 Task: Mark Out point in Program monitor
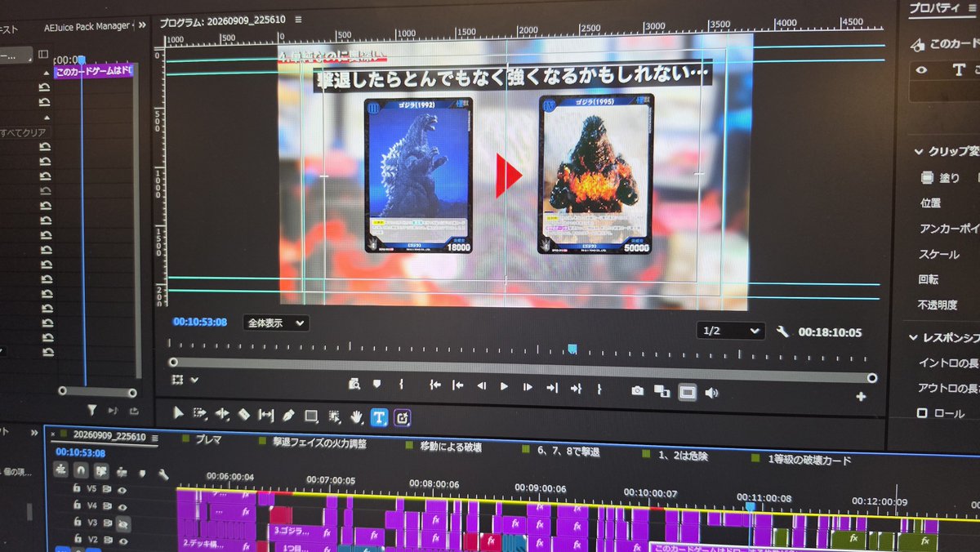tap(599, 390)
